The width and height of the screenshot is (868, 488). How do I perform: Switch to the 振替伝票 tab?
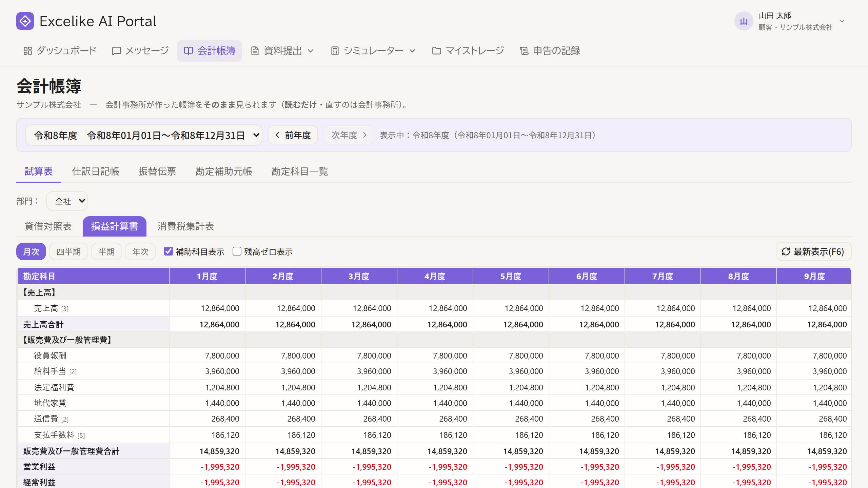click(x=157, y=171)
